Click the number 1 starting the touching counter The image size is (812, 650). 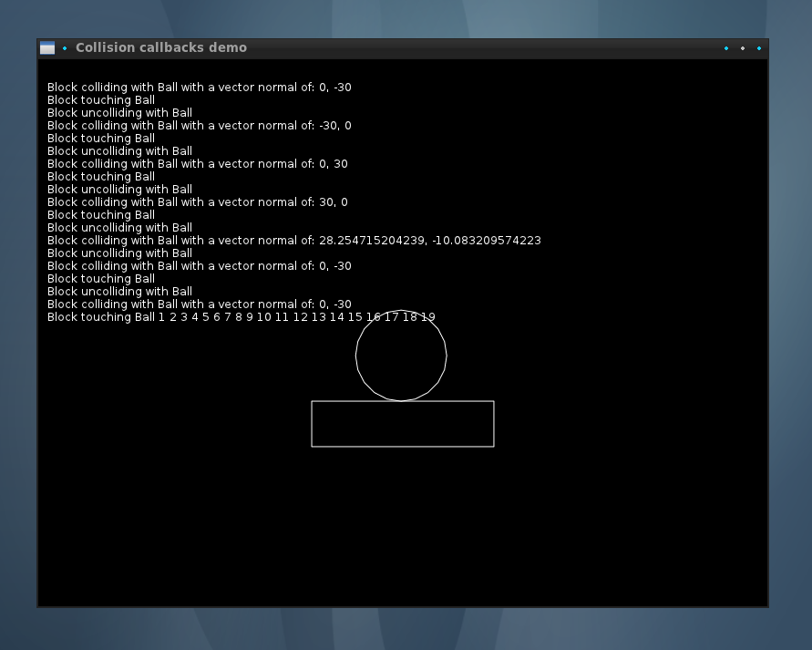(x=161, y=317)
